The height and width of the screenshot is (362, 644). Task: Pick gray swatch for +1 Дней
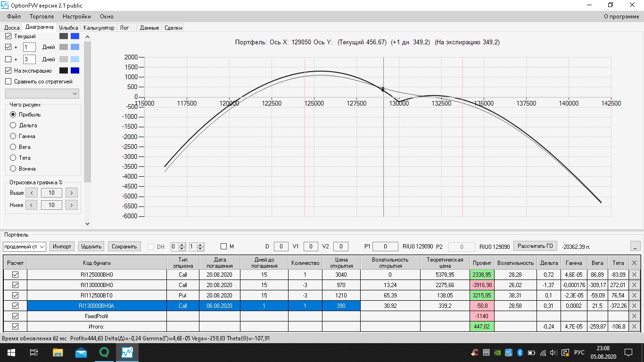coord(64,47)
